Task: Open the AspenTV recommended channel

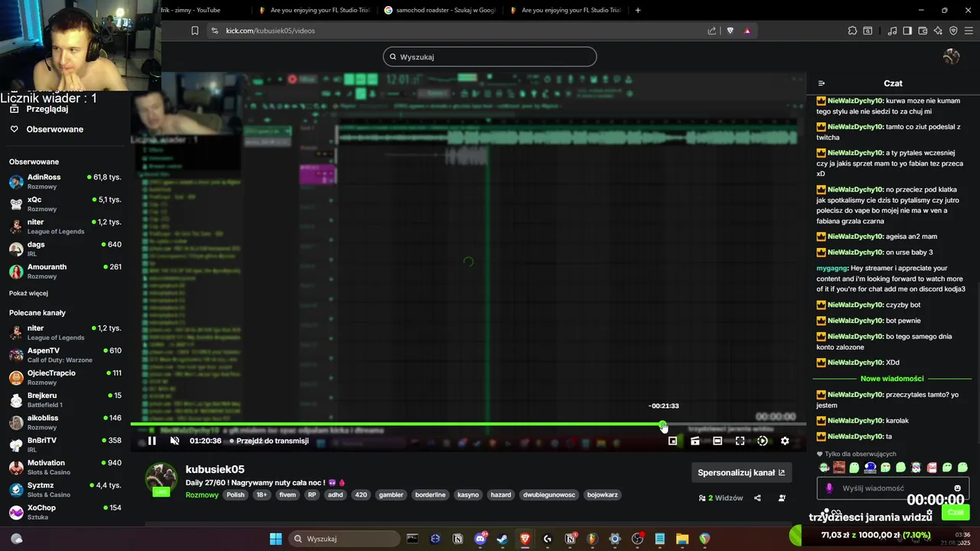Action: [64, 354]
